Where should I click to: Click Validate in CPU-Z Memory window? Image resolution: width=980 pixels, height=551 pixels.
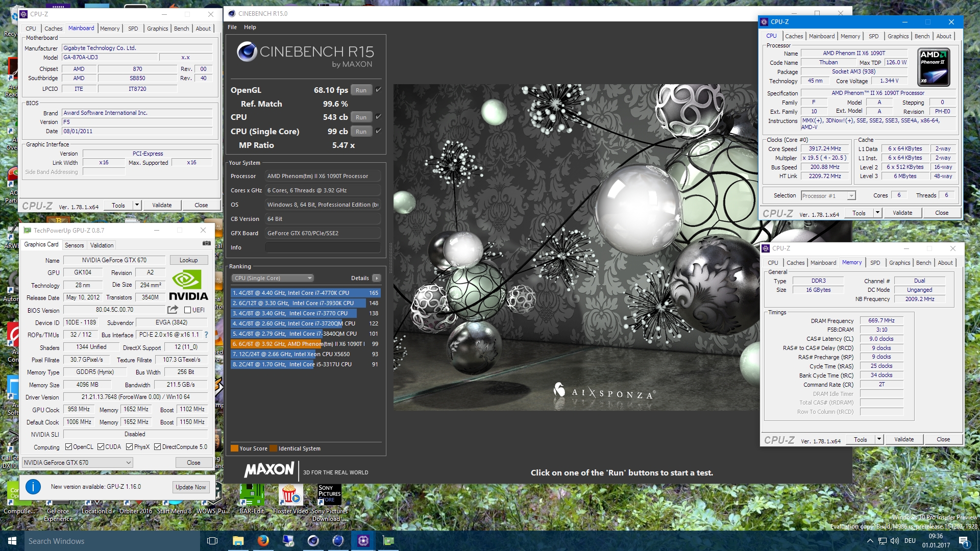coord(904,439)
